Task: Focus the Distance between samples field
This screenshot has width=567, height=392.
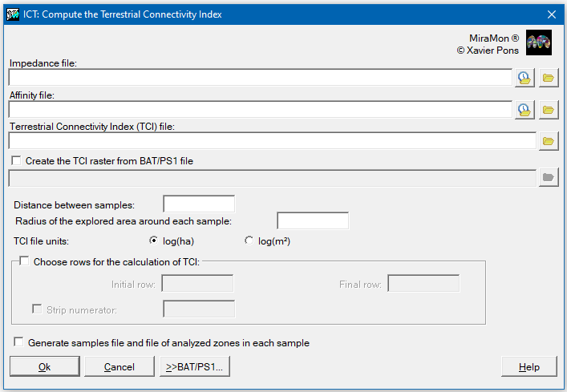Action: point(199,204)
